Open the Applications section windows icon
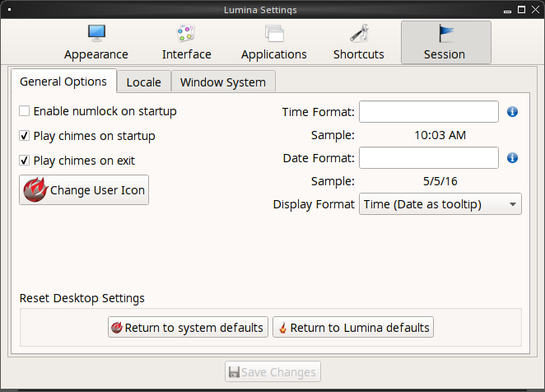Viewport: 545px width, 392px height. click(x=274, y=34)
